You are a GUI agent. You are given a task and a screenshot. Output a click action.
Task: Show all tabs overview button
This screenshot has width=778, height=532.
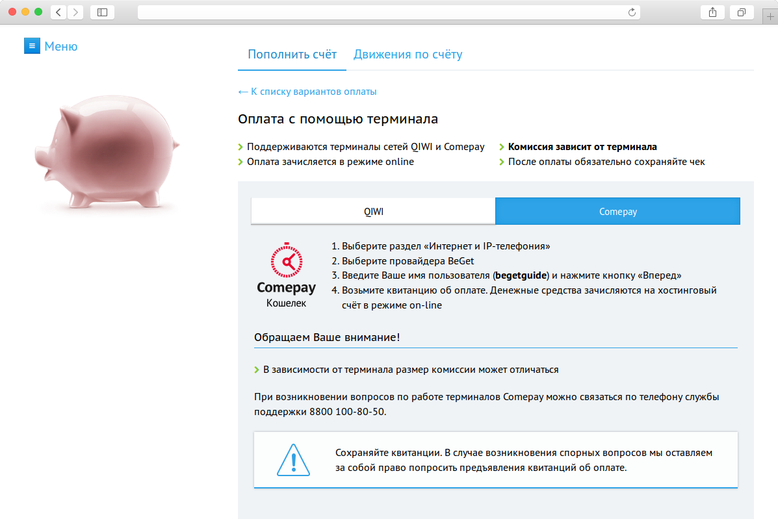pyautogui.click(x=742, y=12)
